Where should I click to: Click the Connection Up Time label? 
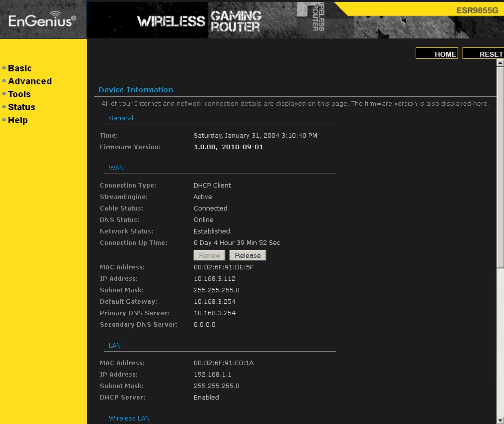point(133,242)
